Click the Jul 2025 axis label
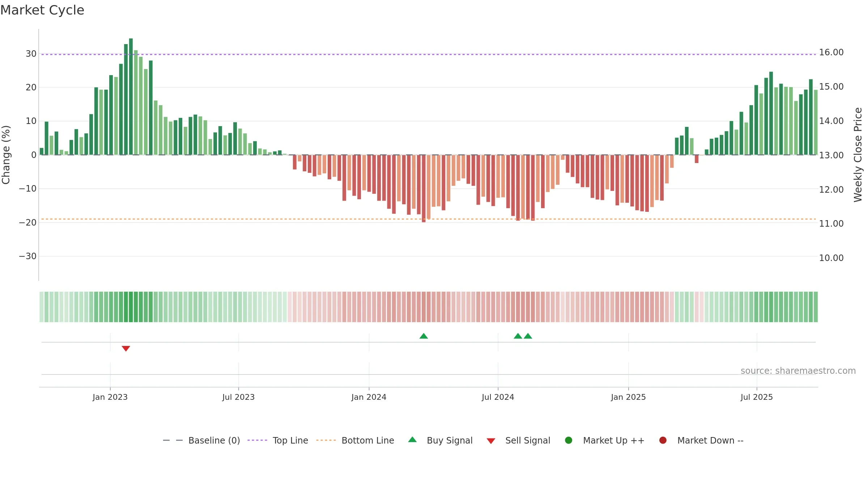868x488 pixels. [x=757, y=397]
